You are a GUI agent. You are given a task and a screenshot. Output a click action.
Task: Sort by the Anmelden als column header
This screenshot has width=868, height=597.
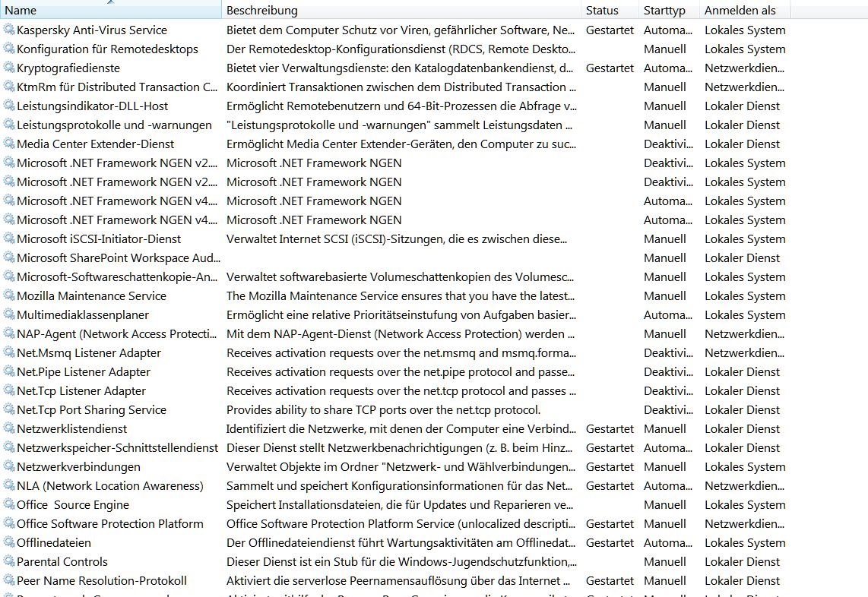click(745, 10)
